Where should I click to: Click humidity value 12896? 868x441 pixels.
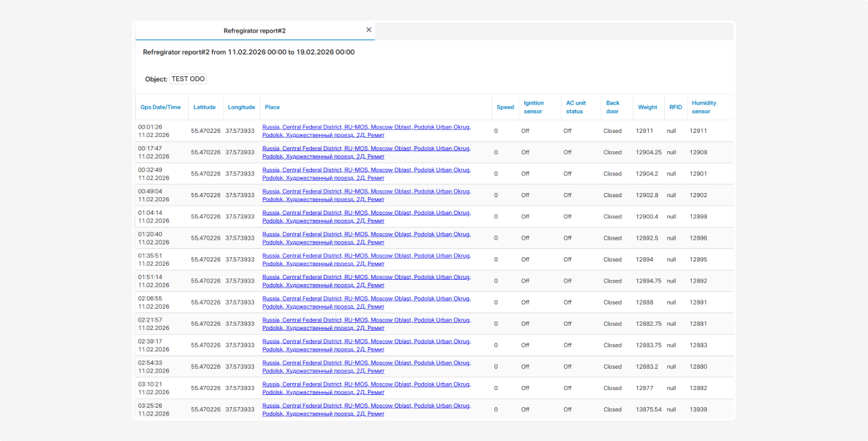point(698,238)
